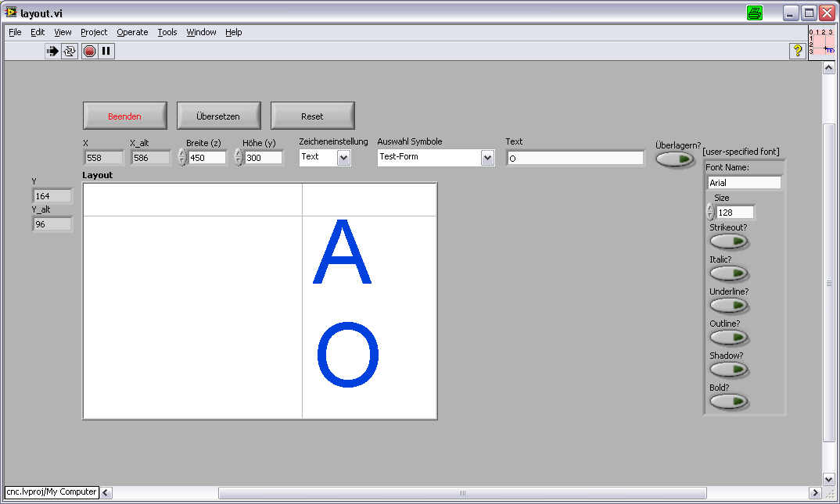Toggle the Shadow? switch
This screenshot has height=504, width=840.
pyautogui.click(x=729, y=370)
